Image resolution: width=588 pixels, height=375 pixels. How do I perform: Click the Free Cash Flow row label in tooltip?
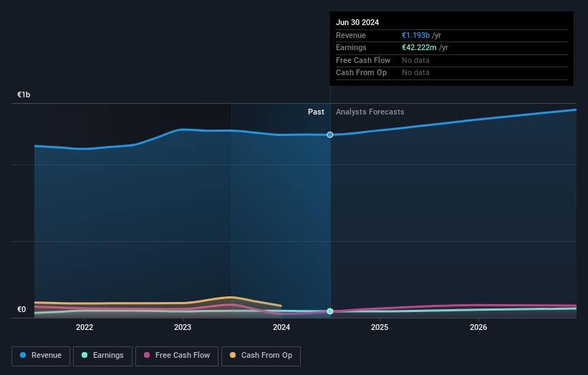coord(363,60)
